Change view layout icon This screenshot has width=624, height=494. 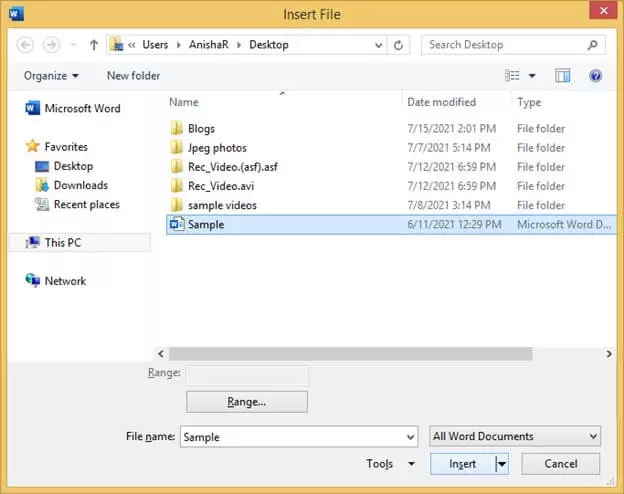[x=512, y=76]
